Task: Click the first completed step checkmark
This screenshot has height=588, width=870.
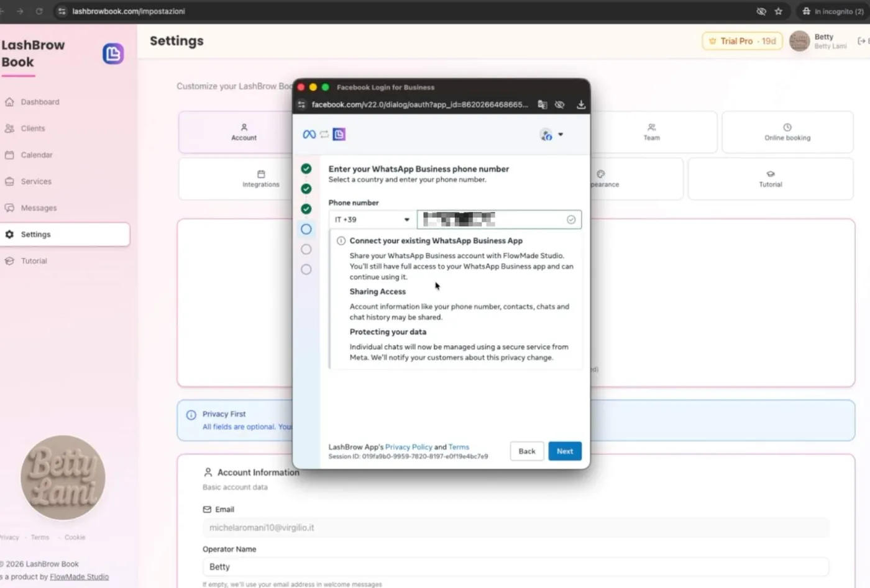Action: coord(306,169)
